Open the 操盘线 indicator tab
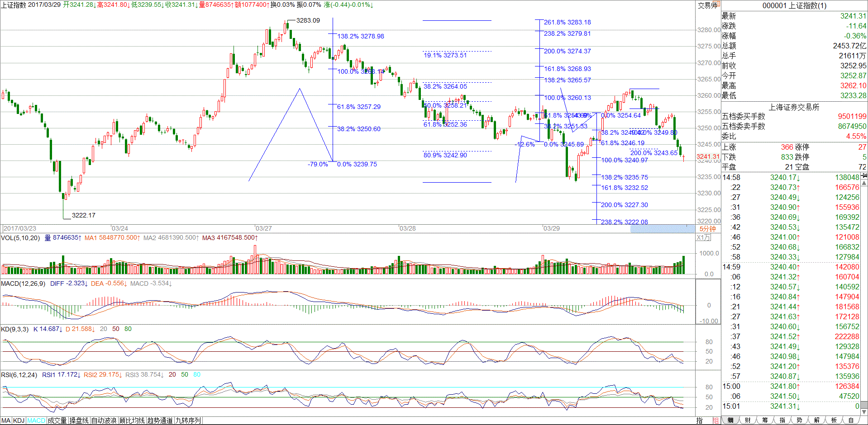The width and height of the screenshot is (868, 425). pos(79,420)
